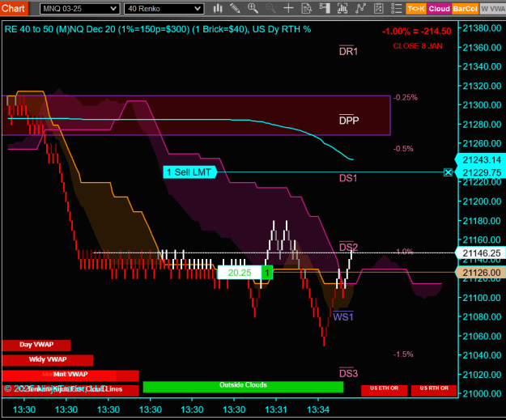
Task: Click the DPP pivot label
Action: coord(349,120)
